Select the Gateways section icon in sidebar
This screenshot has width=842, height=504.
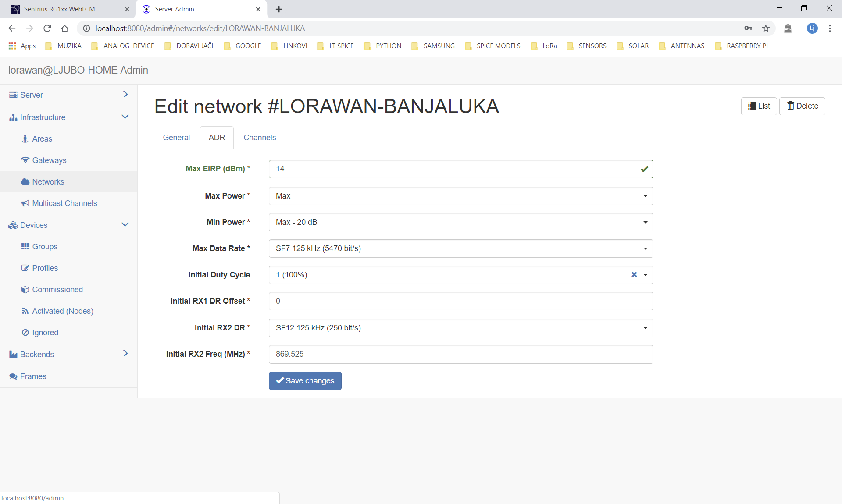(26, 160)
